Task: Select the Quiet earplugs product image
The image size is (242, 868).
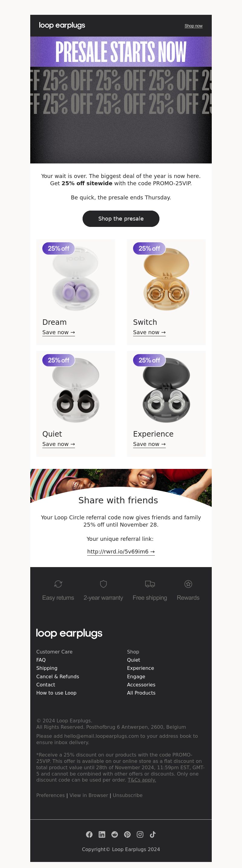Action: [76, 390]
